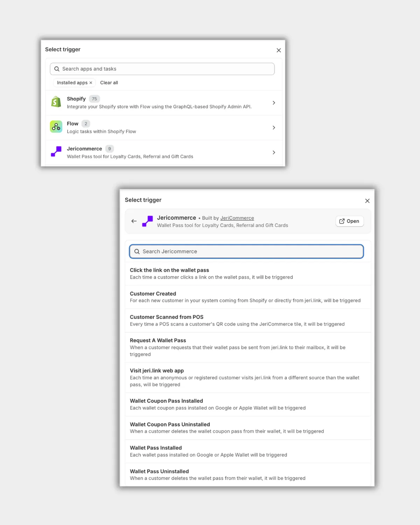Go back using the left arrow
Screen dimensions: 420x525
(134, 221)
